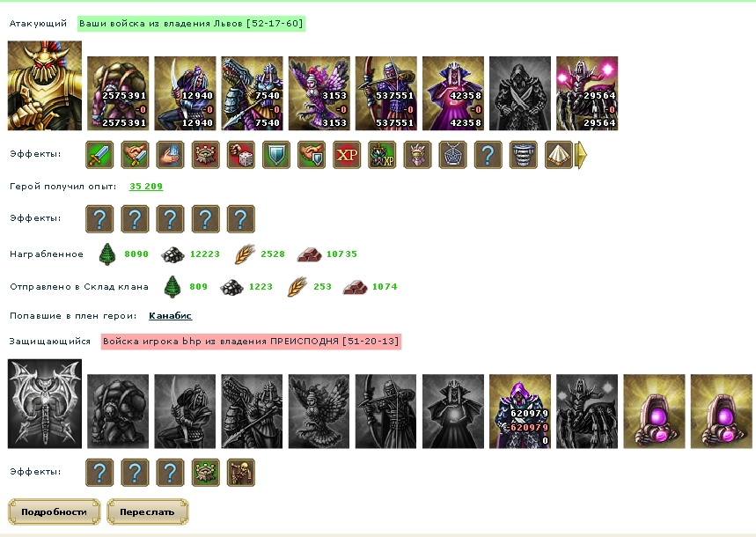756x537 pixels.
Task: Select the attacker hero golden armor portrait
Action: (x=45, y=85)
